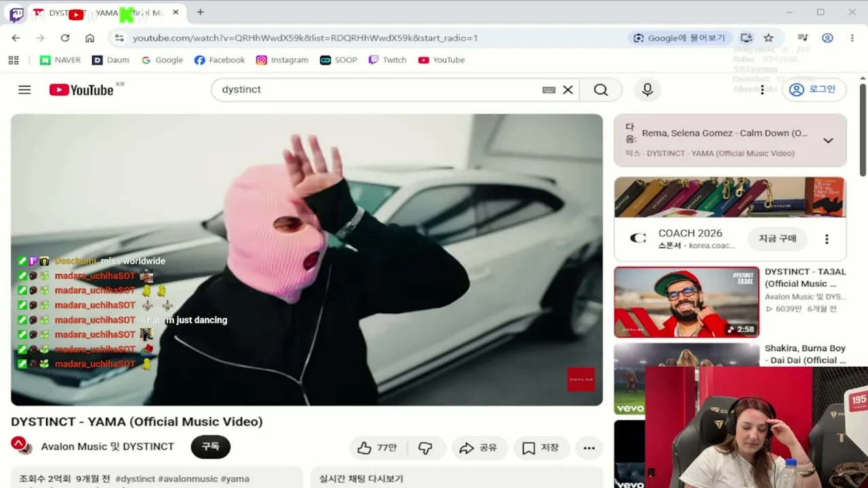This screenshot has width=868, height=488.
Task: Bookmark this page with the star icon
Action: (768, 38)
